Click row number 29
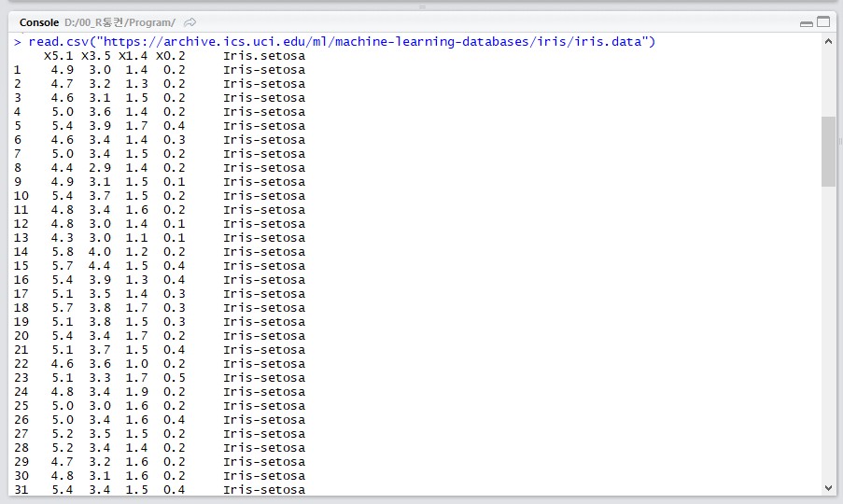 click(21, 462)
